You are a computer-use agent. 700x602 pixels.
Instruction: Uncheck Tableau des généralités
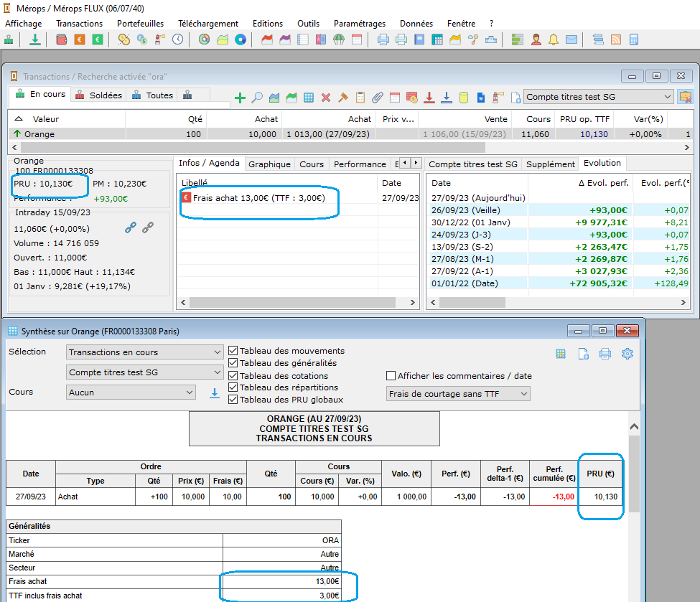click(233, 363)
